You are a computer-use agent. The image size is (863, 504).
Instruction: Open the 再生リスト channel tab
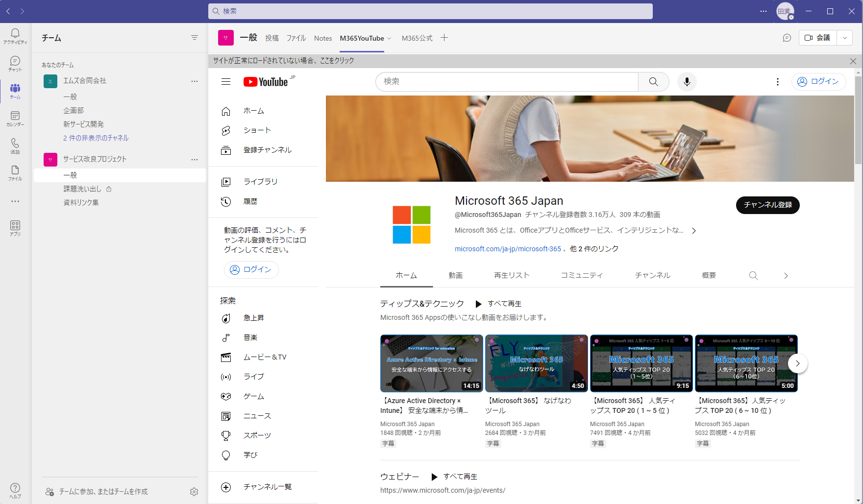512,275
